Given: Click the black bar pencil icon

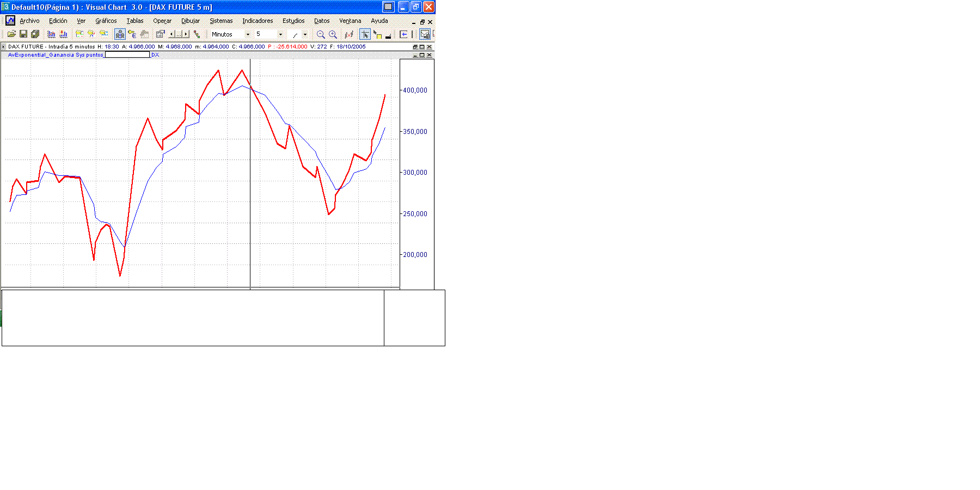Looking at the screenshot, I should (388, 35).
